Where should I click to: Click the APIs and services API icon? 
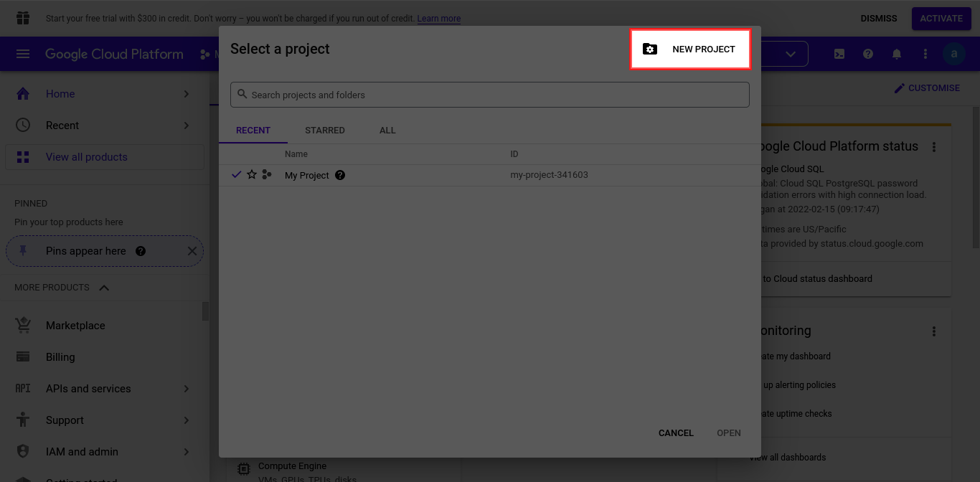[x=23, y=389]
